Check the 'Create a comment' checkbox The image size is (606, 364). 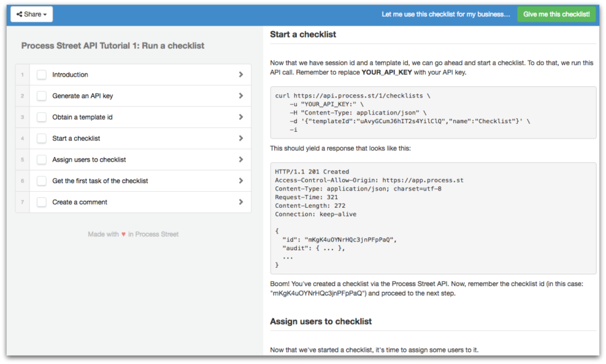(41, 202)
